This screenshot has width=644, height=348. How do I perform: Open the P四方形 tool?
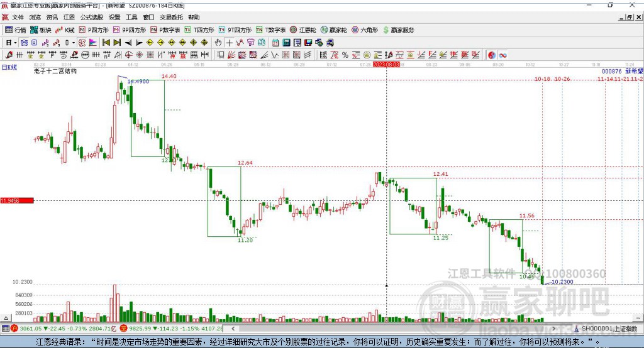click(x=94, y=30)
